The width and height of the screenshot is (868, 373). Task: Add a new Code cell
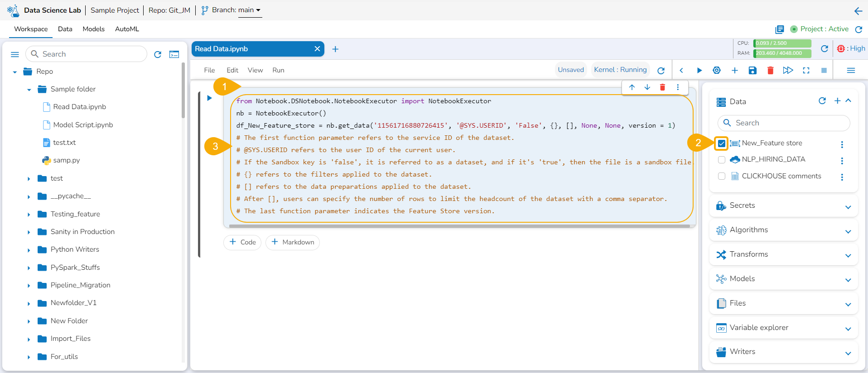[x=242, y=242]
